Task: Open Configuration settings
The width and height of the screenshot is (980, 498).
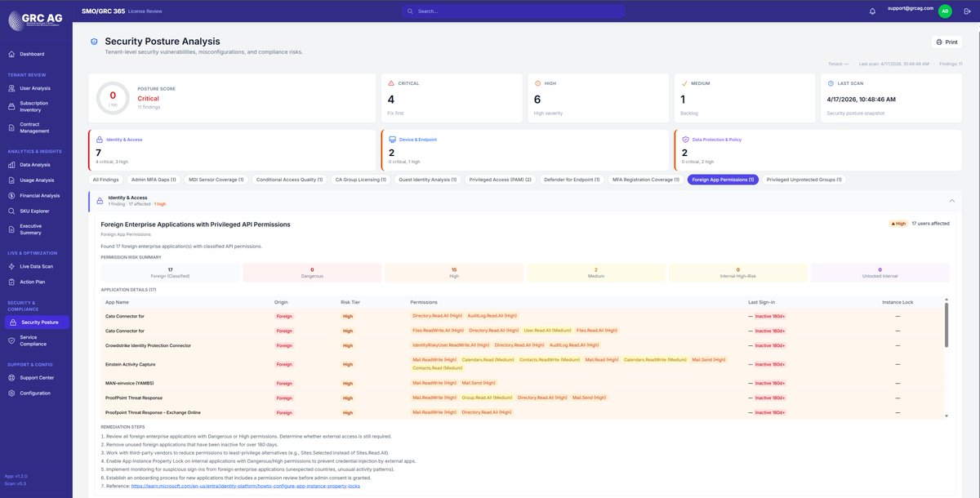Action: coord(34,393)
